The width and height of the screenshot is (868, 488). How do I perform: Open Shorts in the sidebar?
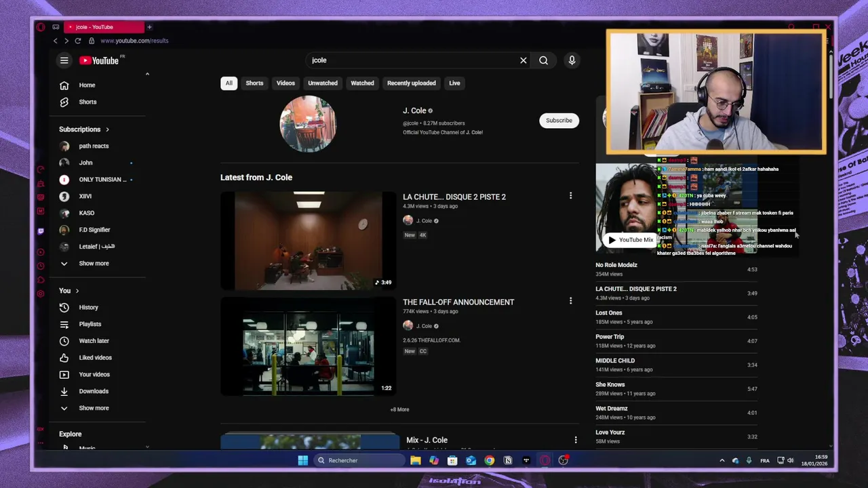[x=87, y=102]
